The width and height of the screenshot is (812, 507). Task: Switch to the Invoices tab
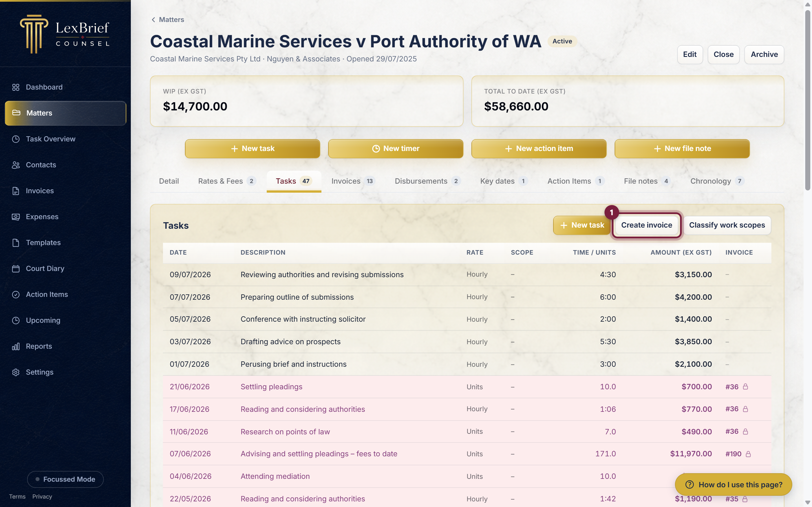click(353, 181)
